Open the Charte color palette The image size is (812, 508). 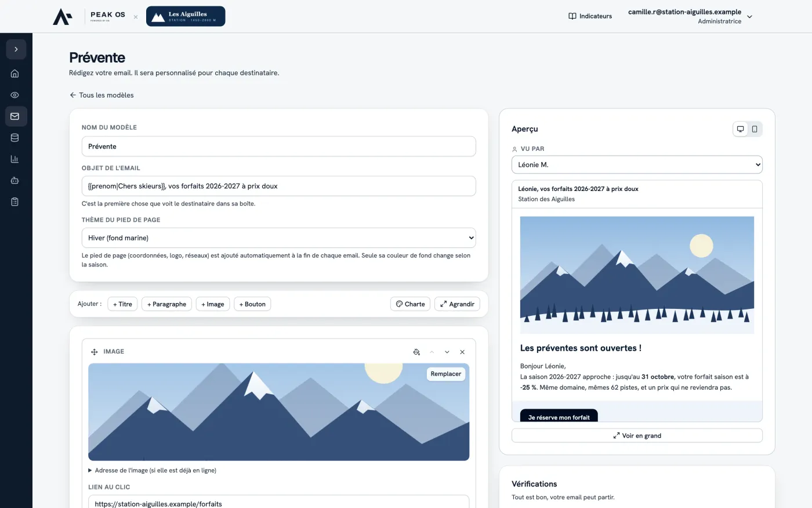click(410, 304)
